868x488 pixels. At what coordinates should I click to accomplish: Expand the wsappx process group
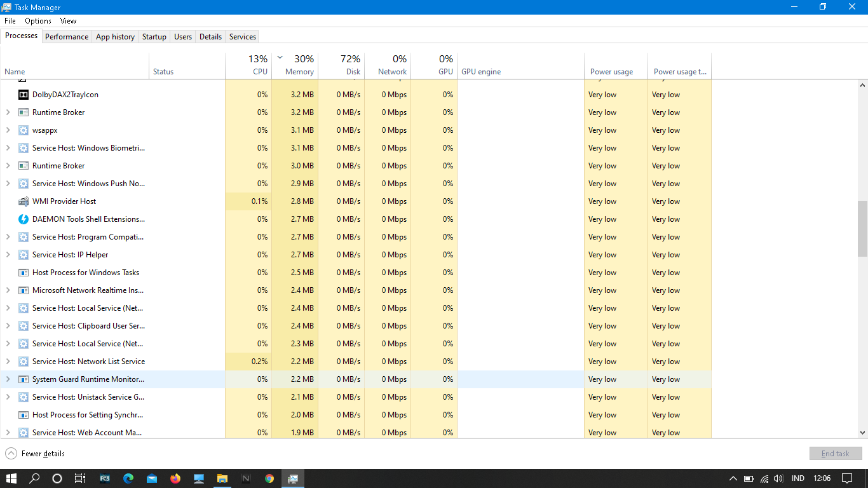[8, 130]
